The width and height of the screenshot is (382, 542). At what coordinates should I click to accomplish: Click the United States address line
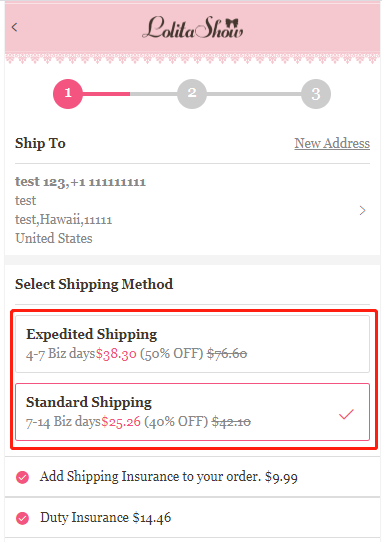54,238
